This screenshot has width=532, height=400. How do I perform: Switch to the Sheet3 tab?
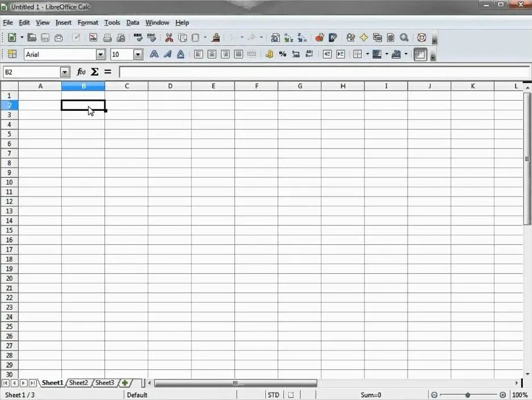click(x=104, y=383)
